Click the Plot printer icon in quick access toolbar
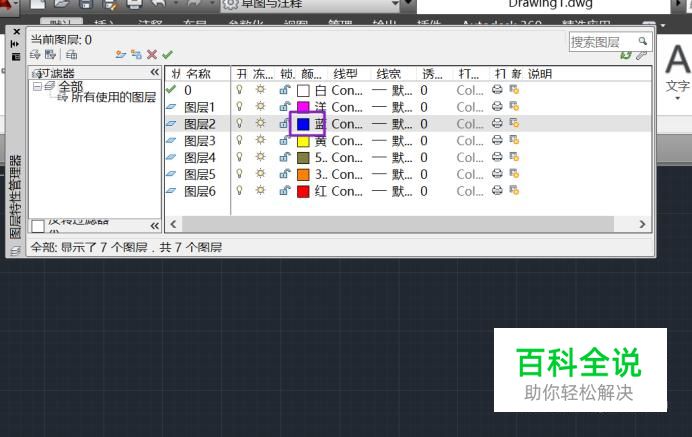 point(134,4)
